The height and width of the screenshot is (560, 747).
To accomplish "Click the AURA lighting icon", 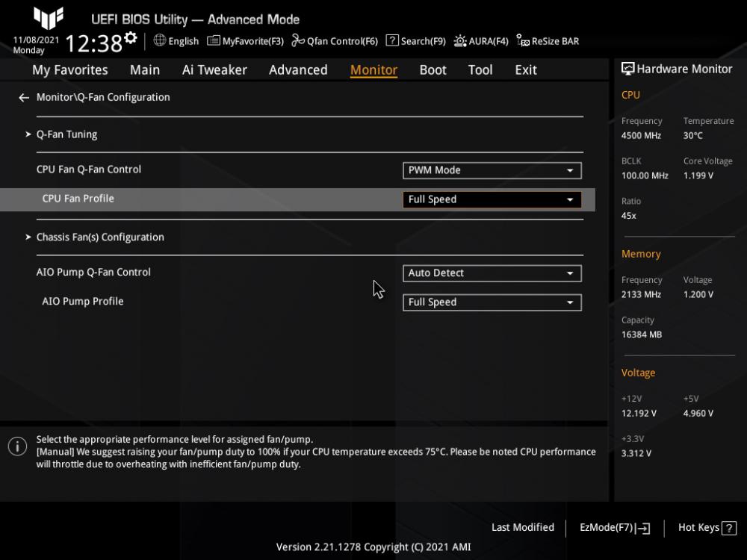I will coord(459,41).
